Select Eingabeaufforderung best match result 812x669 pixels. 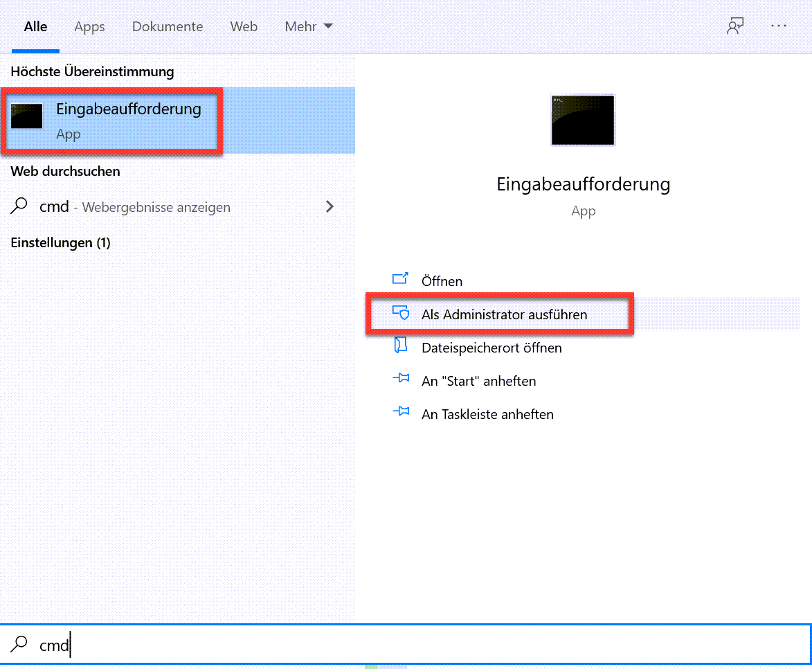(178, 121)
